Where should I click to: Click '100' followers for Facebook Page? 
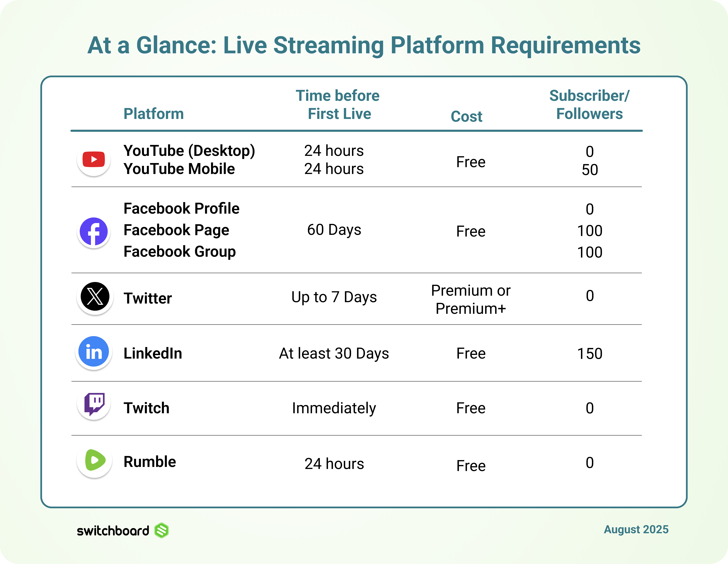(x=590, y=231)
